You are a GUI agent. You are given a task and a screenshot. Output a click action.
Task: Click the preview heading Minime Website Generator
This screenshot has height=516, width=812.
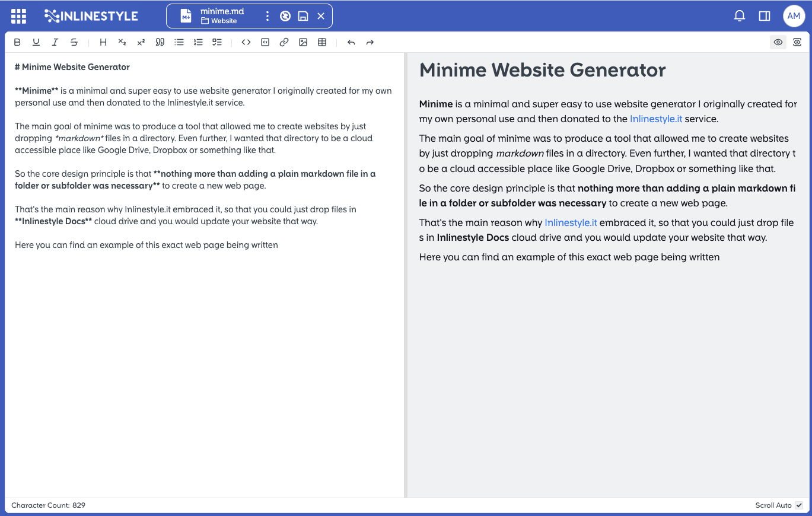click(x=542, y=70)
